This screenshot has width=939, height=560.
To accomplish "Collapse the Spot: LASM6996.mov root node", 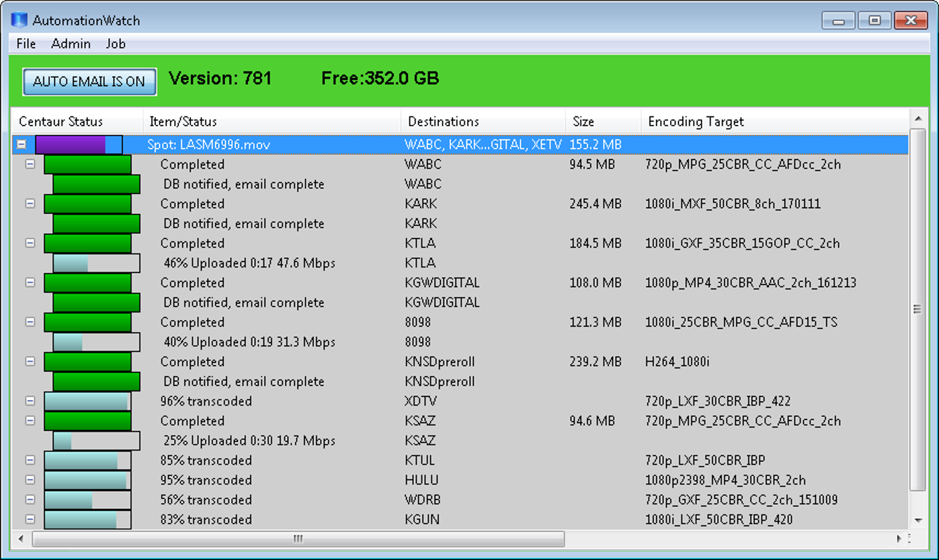I will (22, 145).
